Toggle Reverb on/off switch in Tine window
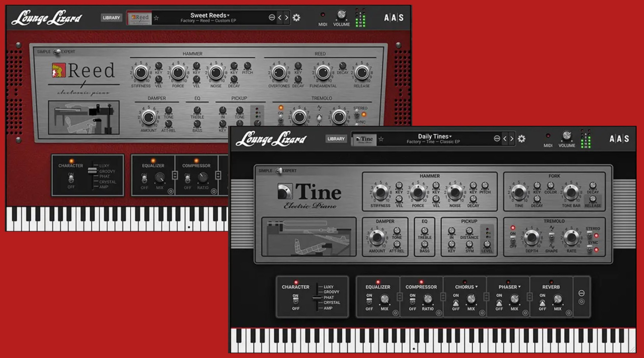Image resolution: width=644 pixels, height=358 pixels. [x=542, y=302]
